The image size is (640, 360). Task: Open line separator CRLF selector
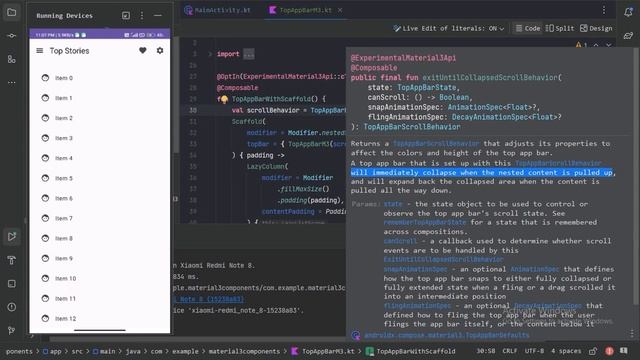(510, 351)
